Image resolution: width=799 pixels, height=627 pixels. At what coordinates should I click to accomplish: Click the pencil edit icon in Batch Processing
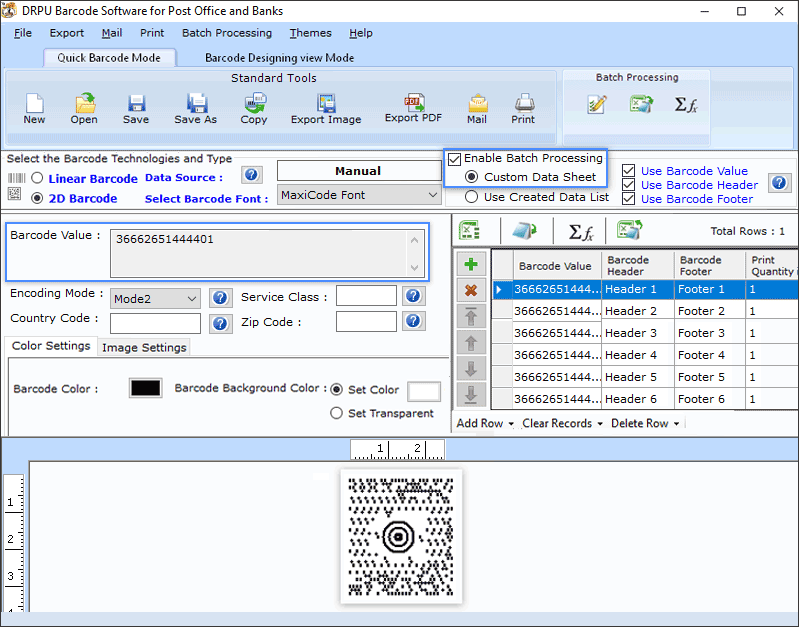[x=596, y=104]
